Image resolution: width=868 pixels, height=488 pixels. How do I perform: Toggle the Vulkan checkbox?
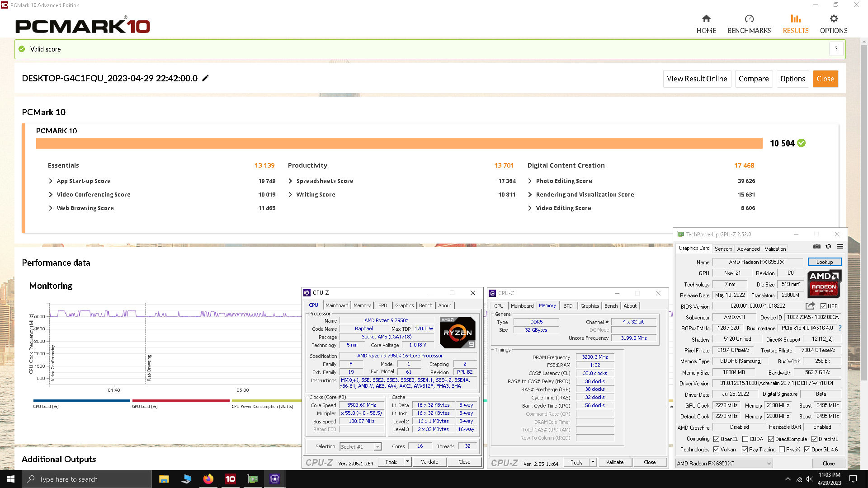pos(716,450)
